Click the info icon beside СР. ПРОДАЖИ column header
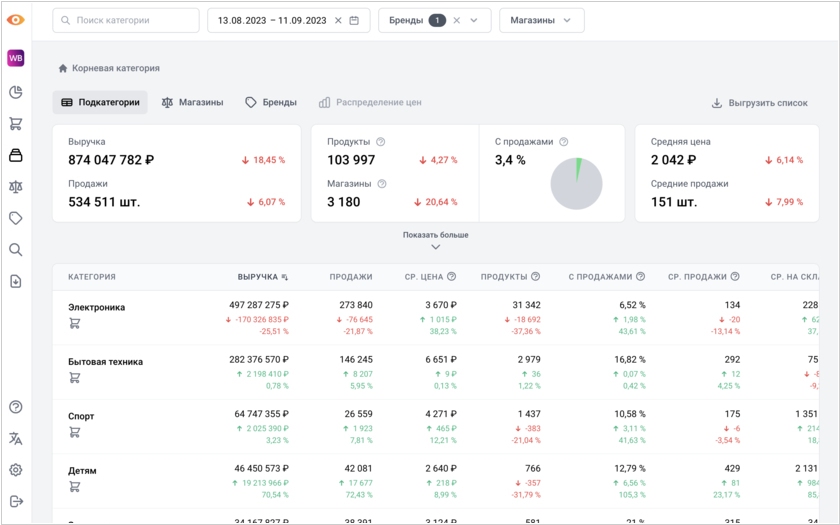Viewport: 840px width, 525px height. 735,276
